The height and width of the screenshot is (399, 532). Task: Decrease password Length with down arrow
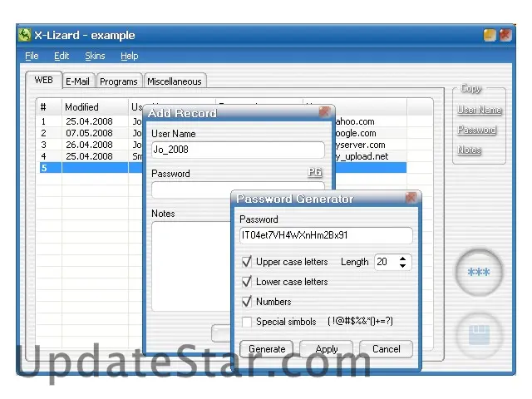(402, 266)
